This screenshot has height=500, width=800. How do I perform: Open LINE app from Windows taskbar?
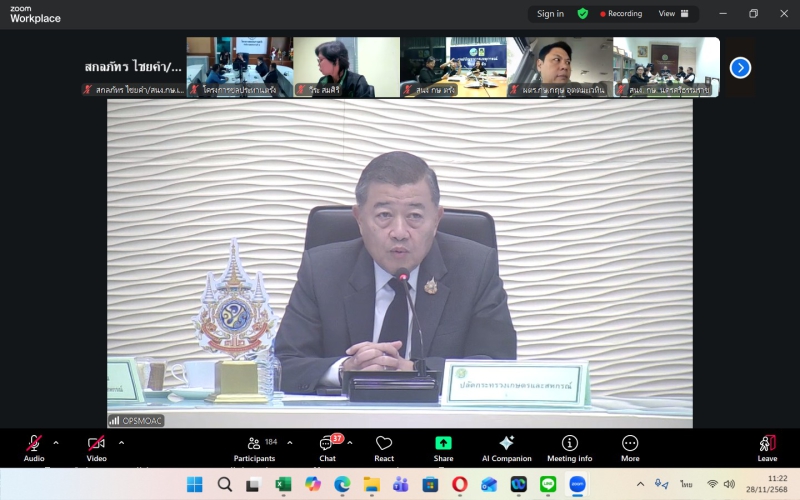coord(547,484)
